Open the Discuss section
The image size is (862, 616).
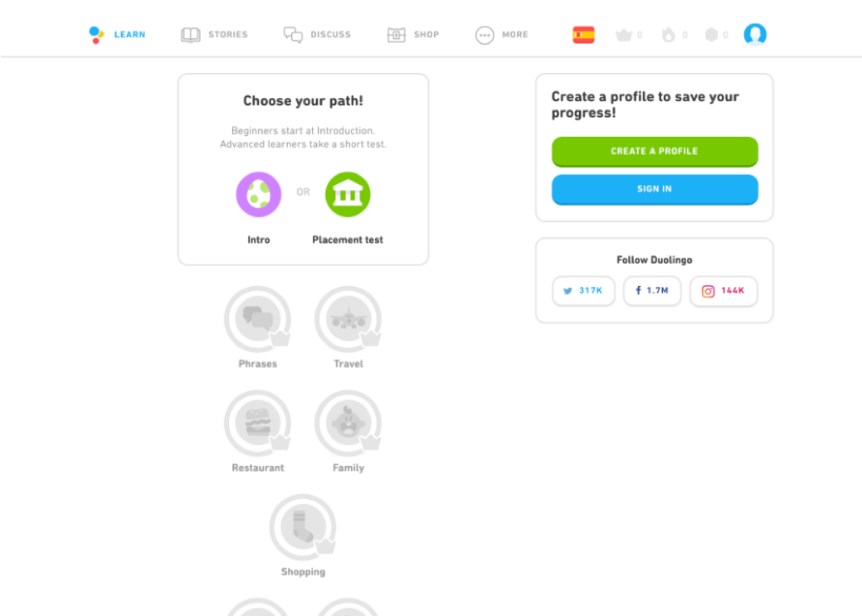[x=317, y=35]
